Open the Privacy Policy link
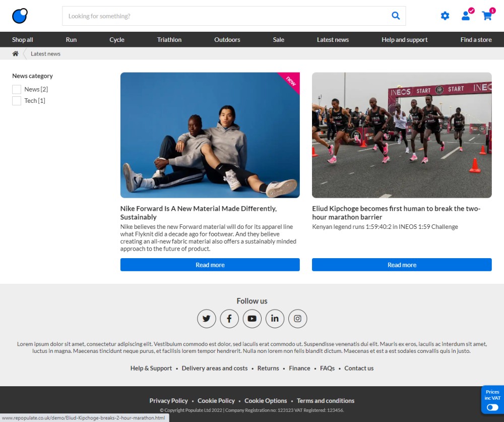The height and width of the screenshot is (422, 504). [x=168, y=400]
